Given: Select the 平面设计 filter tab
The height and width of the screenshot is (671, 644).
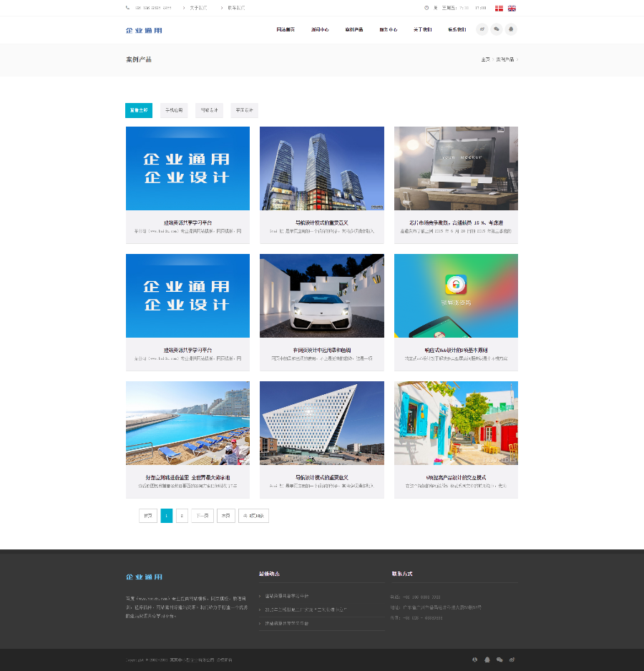Looking at the screenshot, I should (x=243, y=110).
